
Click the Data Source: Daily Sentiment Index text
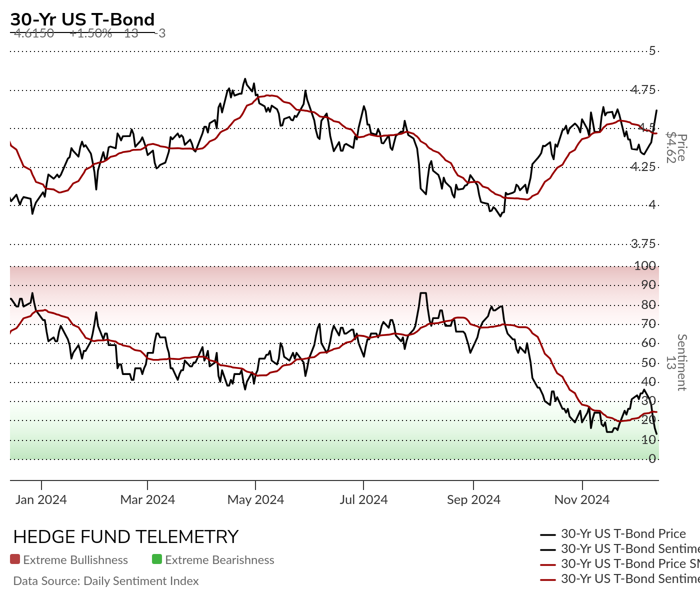click(x=106, y=581)
